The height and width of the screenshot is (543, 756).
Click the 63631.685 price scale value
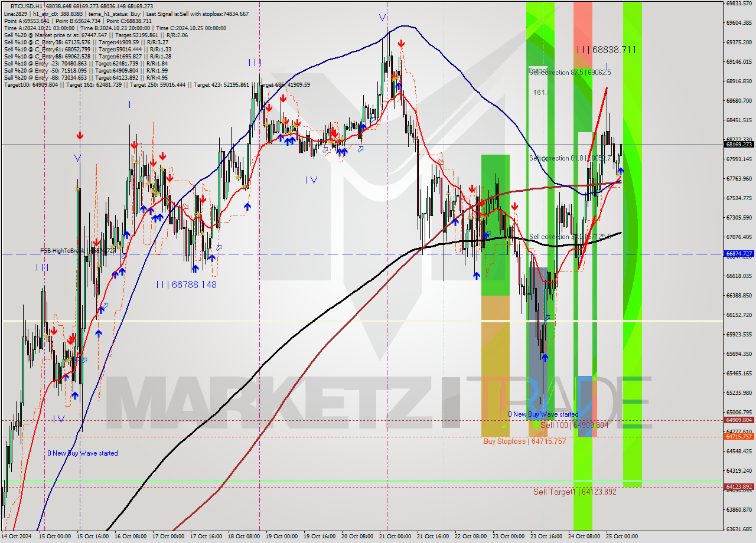click(x=739, y=529)
